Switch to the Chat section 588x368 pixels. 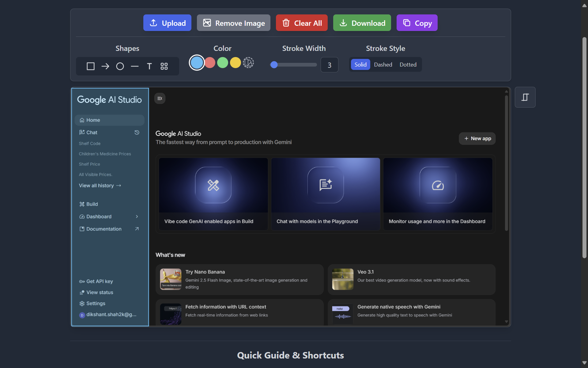(x=91, y=132)
